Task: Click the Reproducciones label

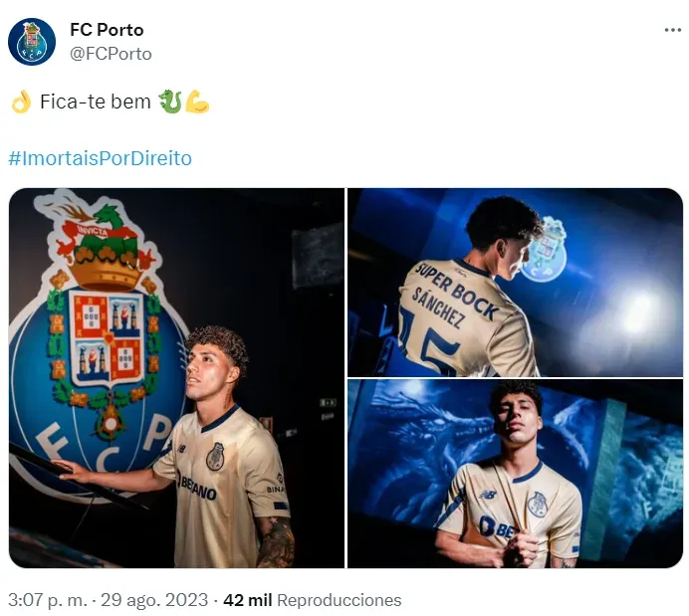Action: click(339, 600)
